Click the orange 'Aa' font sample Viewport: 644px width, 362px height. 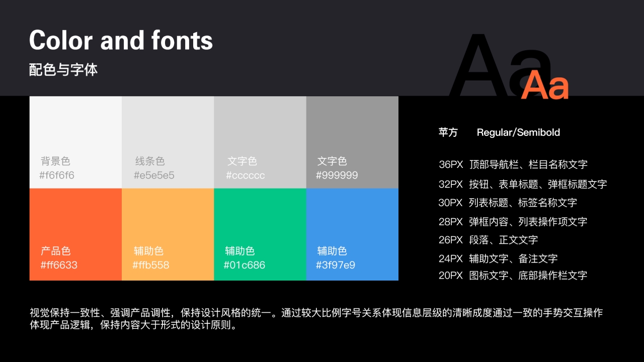point(545,85)
